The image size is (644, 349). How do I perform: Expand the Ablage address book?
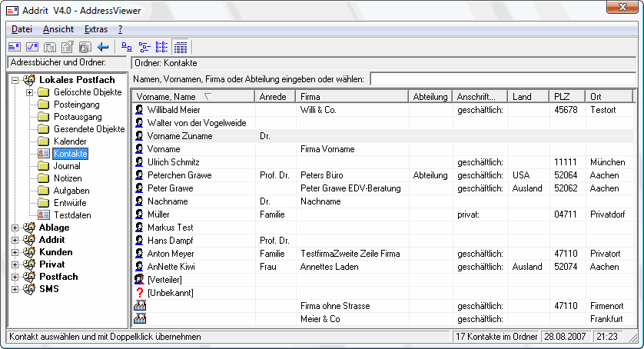[15, 228]
